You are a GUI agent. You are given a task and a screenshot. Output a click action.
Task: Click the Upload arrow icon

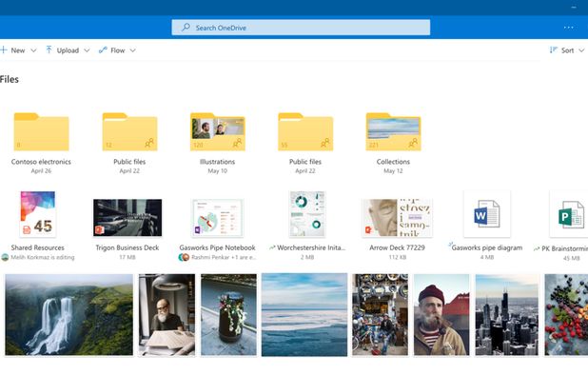click(49, 49)
